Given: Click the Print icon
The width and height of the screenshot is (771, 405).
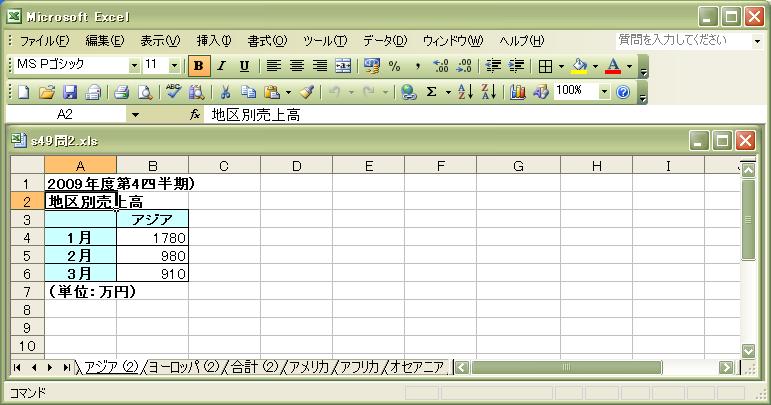Looking at the screenshot, I should pos(121,92).
